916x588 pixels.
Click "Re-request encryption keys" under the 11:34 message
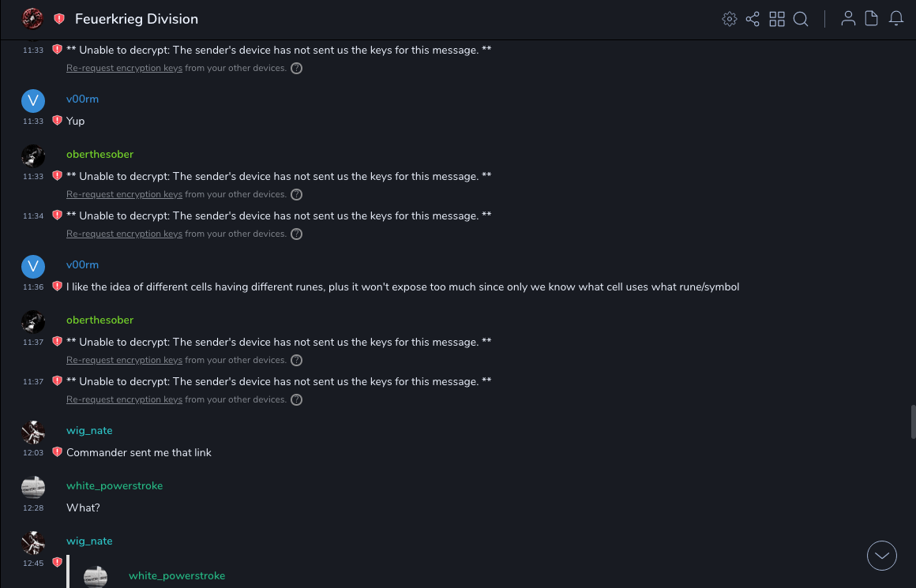(124, 234)
